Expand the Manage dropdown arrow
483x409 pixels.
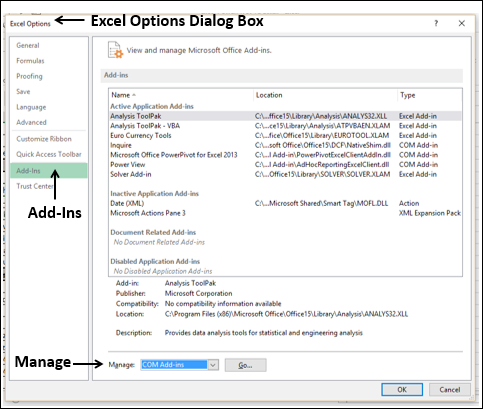pyautogui.click(x=213, y=365)
